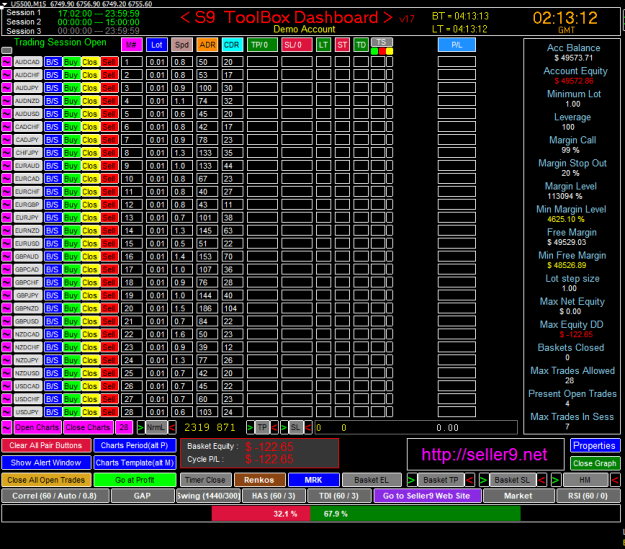Click Close All Open Trades
The width and height of the screenshot is (625, 549).
pos(46,480)
